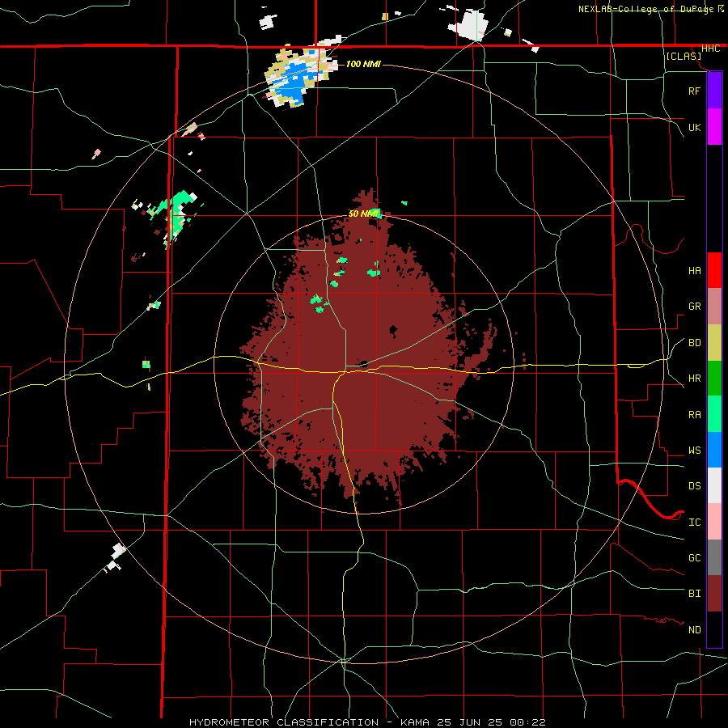The height and width of the screenshot is (728, 728).
Task: Click the brown BI legend swatch
Action: tap(714, 594)
